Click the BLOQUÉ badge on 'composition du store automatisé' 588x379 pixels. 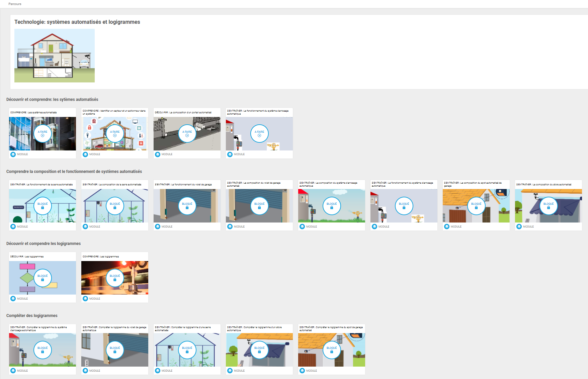pos(549,206)
